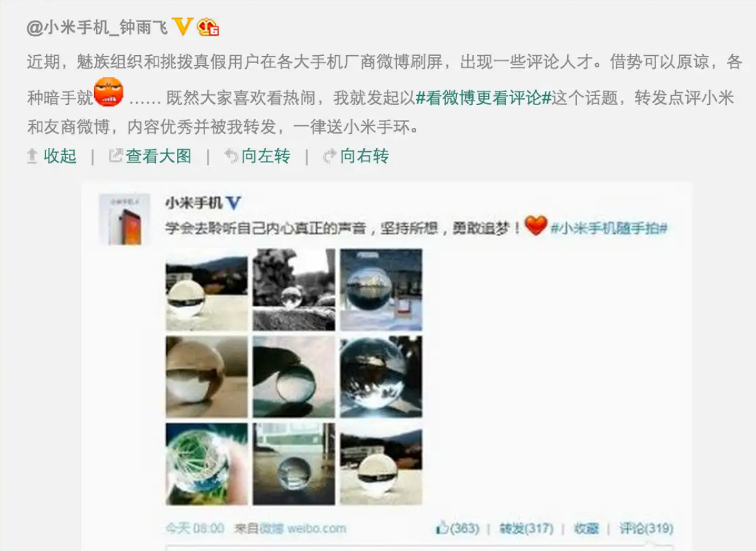Click the red heart emoji in post
This screenshot has height=551, width=756.
pos(535,225)
